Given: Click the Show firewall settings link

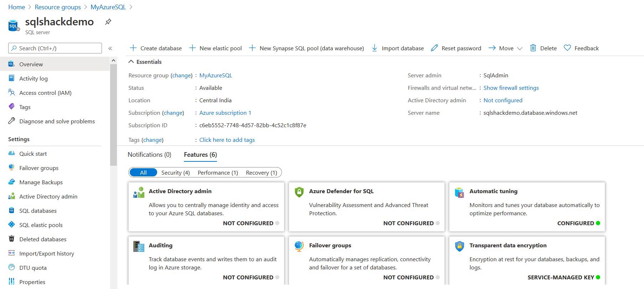Looking at the screenshot, I should point(511,88).
